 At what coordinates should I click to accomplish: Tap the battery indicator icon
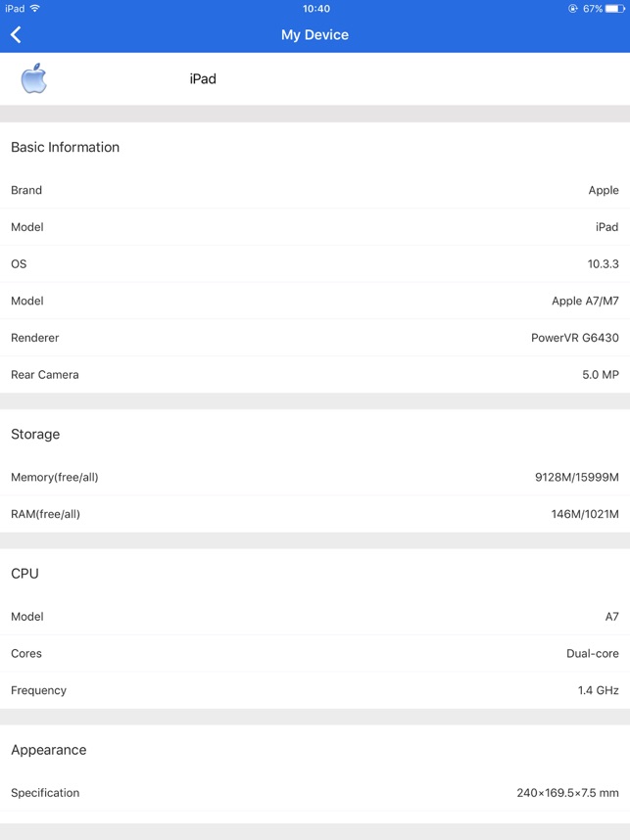tap(614, 9)
